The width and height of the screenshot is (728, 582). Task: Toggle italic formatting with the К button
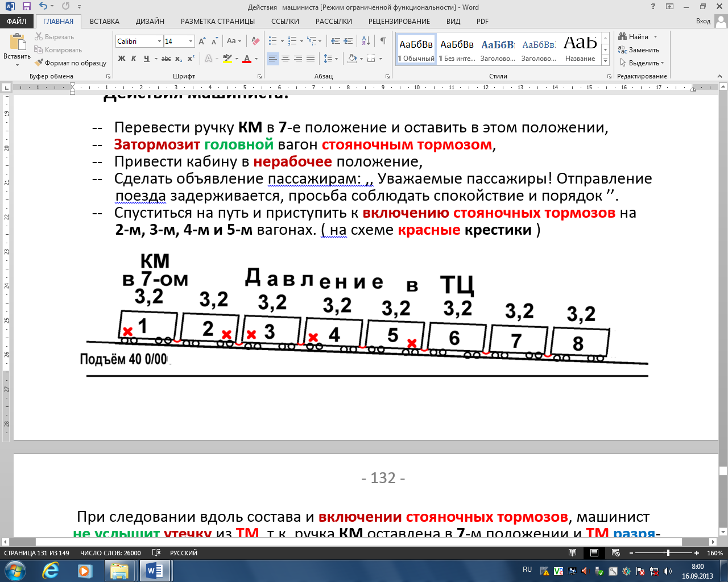(134, 59)
